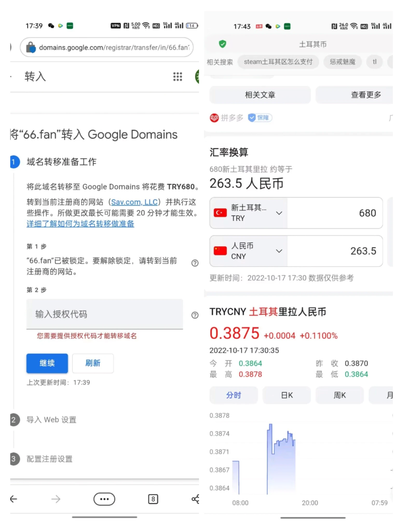This screenshot has width=403, height=532.
Task: Tap 昨收 value 0.3870
Action: tap(356, 363)
